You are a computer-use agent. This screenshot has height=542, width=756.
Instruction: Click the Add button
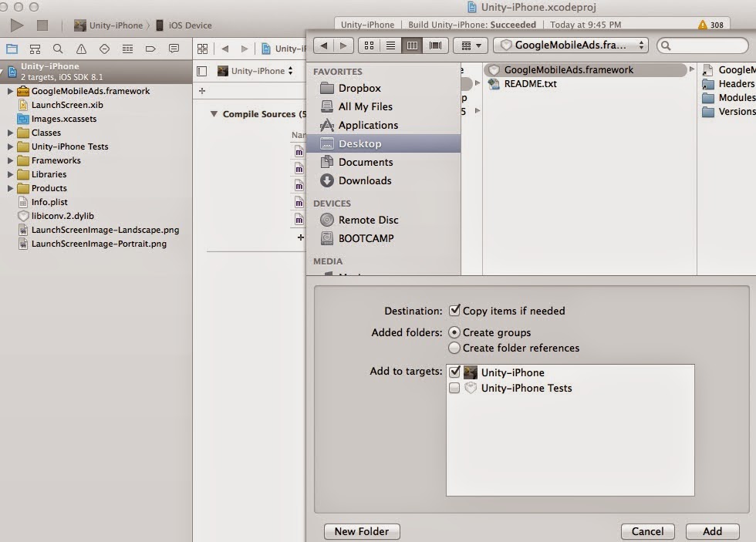tap(713, 531)
